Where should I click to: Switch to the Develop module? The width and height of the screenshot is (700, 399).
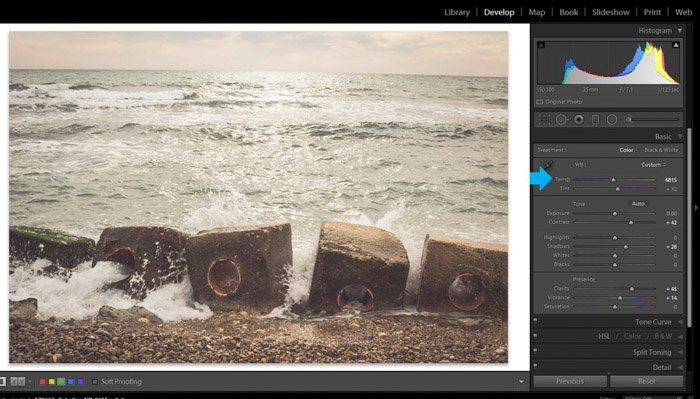[499, 12]
